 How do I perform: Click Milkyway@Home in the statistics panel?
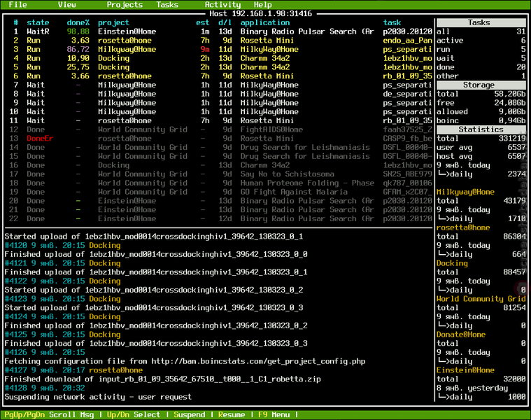pos(465,192)
